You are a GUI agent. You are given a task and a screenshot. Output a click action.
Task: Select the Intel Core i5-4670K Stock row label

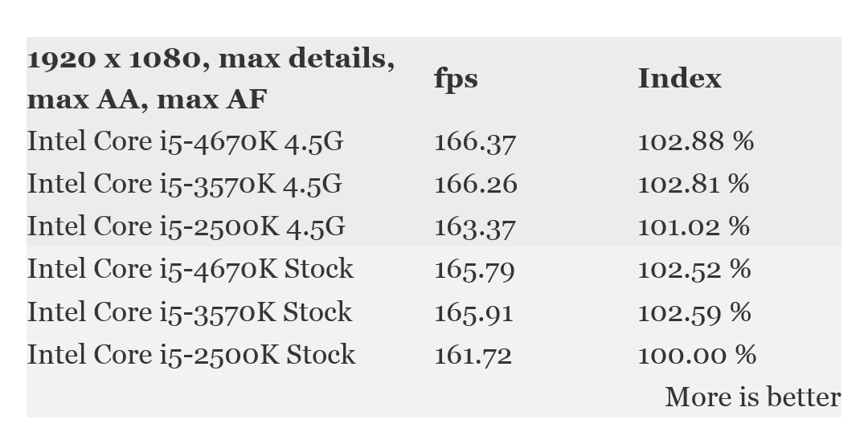190,269
